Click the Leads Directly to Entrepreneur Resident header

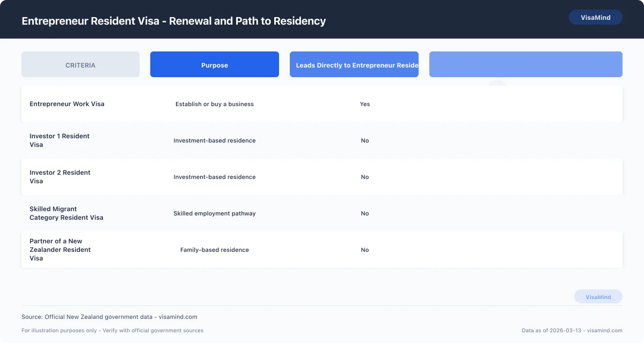coord(354,64)
